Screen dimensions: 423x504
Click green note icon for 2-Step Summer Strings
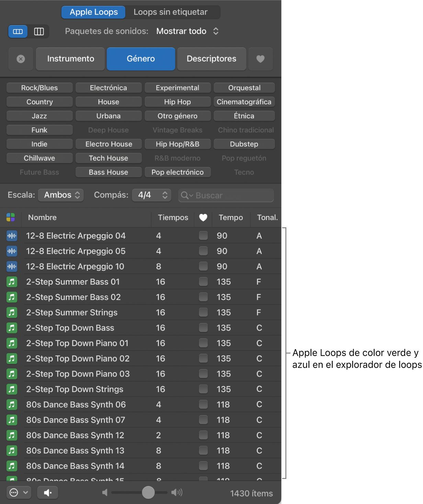tap(12, 312)
